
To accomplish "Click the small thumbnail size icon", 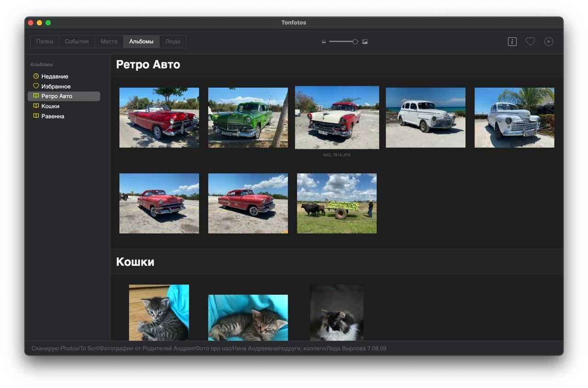I will [324, 42].
